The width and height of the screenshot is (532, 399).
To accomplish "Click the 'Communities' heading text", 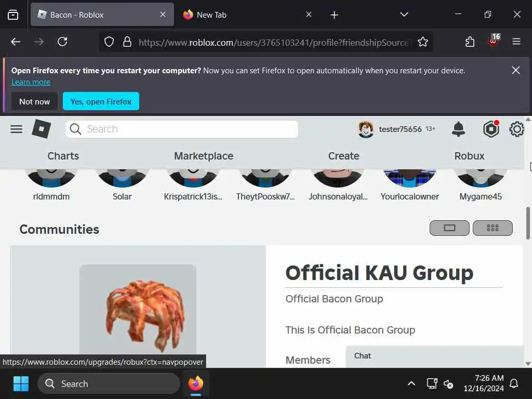I will click(59, 229).
